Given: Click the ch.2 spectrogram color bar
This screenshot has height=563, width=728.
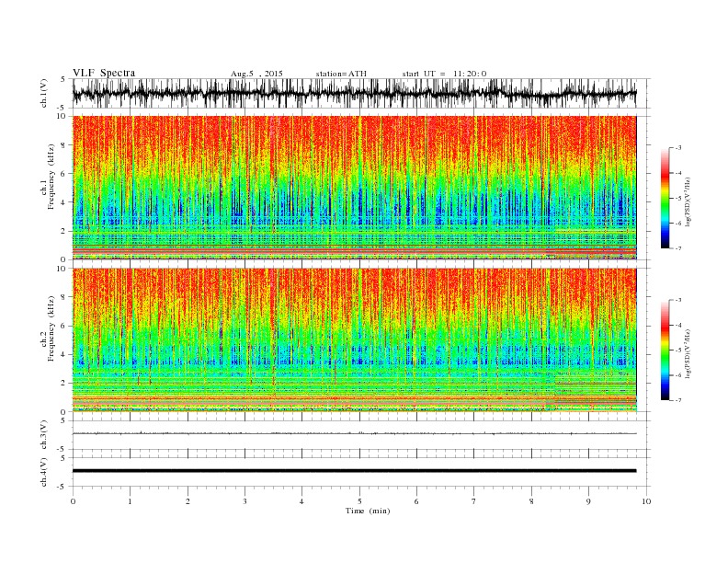Looking at the screenshot, I should coord(665,350).
